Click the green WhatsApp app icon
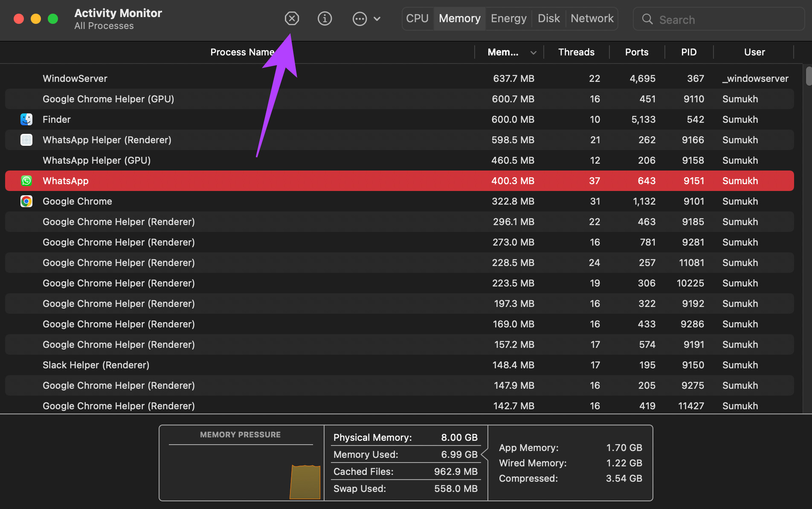This screenshot has width=812, height=509. tap(26, 181)
